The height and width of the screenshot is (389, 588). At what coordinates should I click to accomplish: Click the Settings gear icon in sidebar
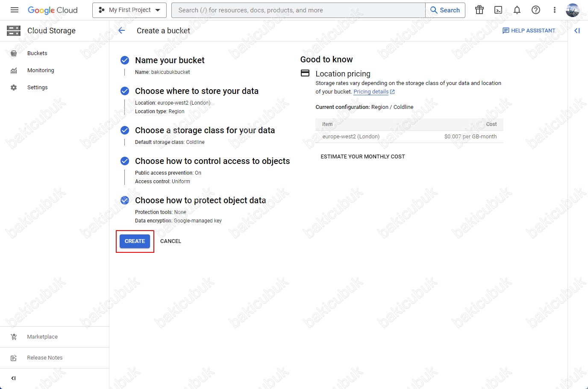14,88
